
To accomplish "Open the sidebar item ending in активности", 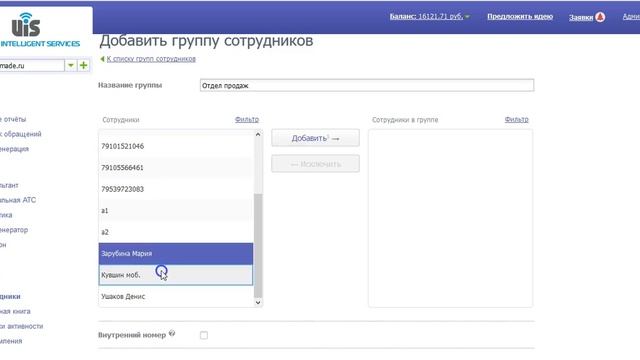I will click(x=21, y=326).
